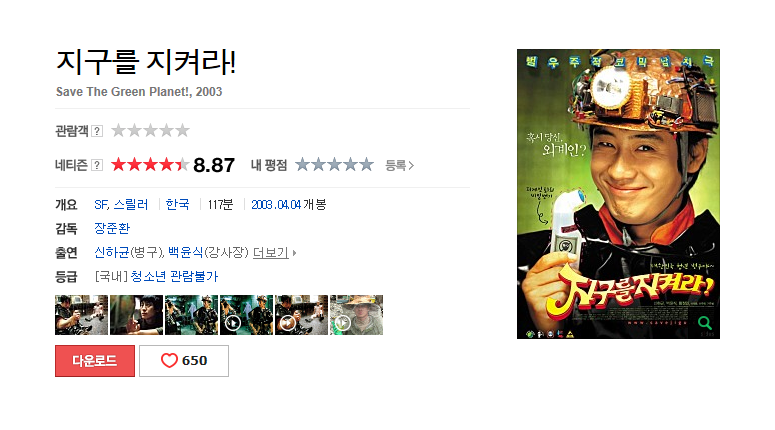Open the 2003.04.04 release date link
Image resolution: width=775 pixels, height=430 pixels.
coord(276,205)
